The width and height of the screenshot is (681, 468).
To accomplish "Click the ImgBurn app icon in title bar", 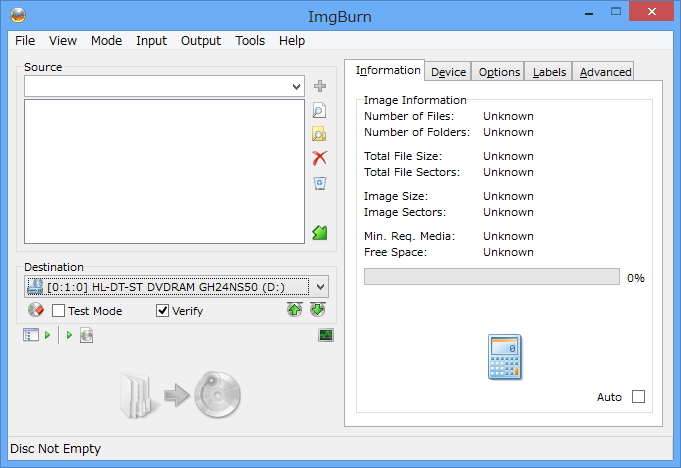I will (18, 15).
